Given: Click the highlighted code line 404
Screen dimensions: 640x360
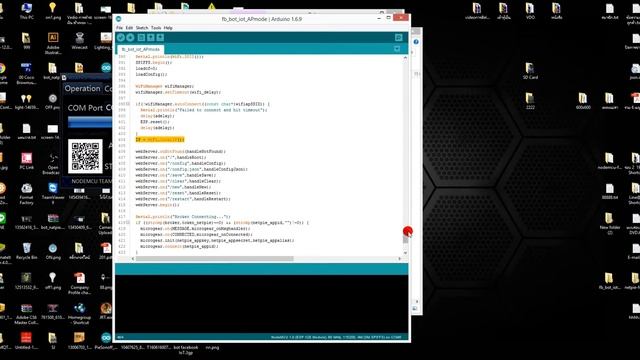Looking at the screenshot, I should coord(160,140).
